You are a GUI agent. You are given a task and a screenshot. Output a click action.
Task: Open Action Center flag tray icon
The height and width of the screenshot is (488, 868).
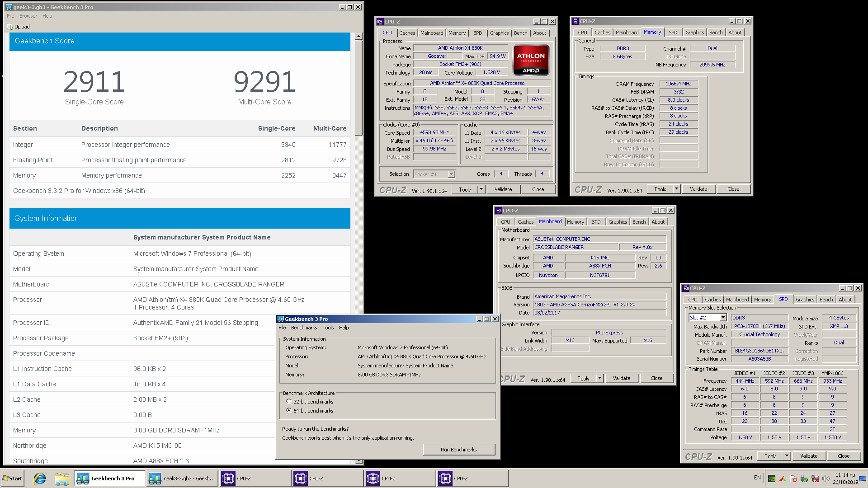tap(793, 479)
